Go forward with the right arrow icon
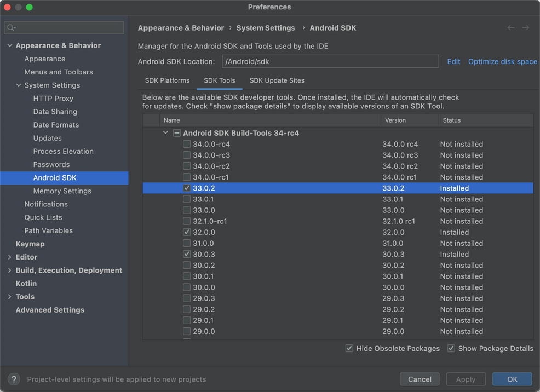This screenshot has height=392, width=540. point(526,27)
